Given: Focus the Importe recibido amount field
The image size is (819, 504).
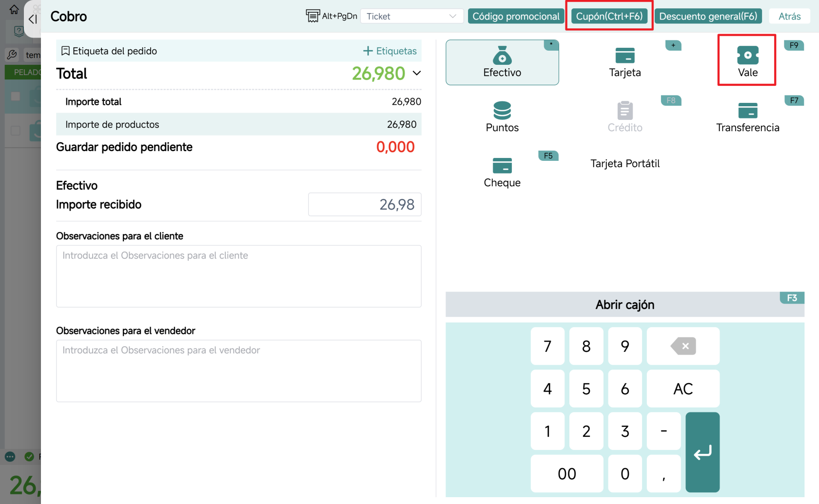Looking at the screenshot, I should [365, 204].
